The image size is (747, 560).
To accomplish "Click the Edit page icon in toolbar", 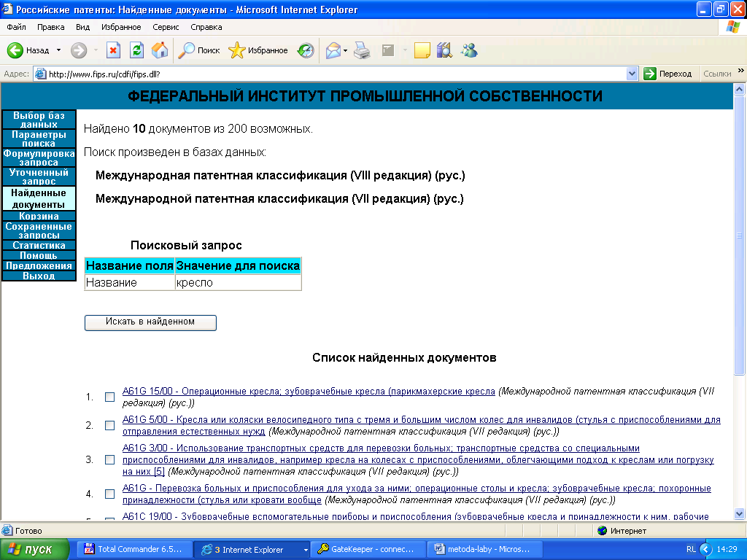I will coord(388,50).
